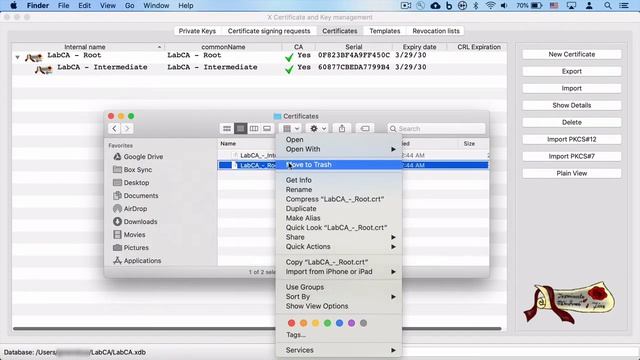This screenshot has height=360, width=640.
Task: Click Plain View button
Action: pos(571,173)
